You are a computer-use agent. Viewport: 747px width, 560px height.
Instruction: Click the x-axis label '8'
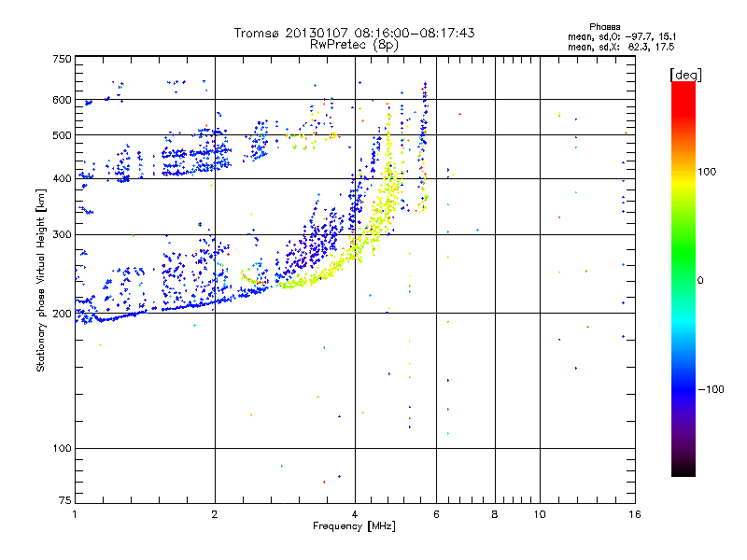coord(495,514)
